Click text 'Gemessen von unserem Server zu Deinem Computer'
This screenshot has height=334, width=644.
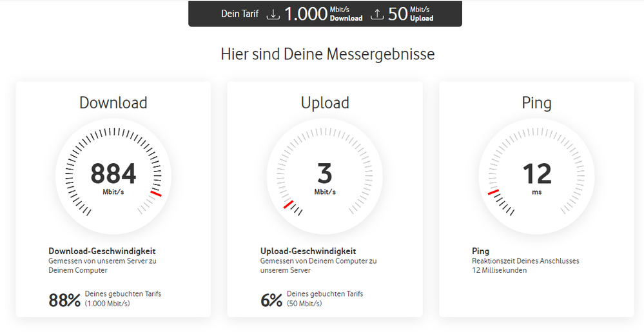click(102, 266)
